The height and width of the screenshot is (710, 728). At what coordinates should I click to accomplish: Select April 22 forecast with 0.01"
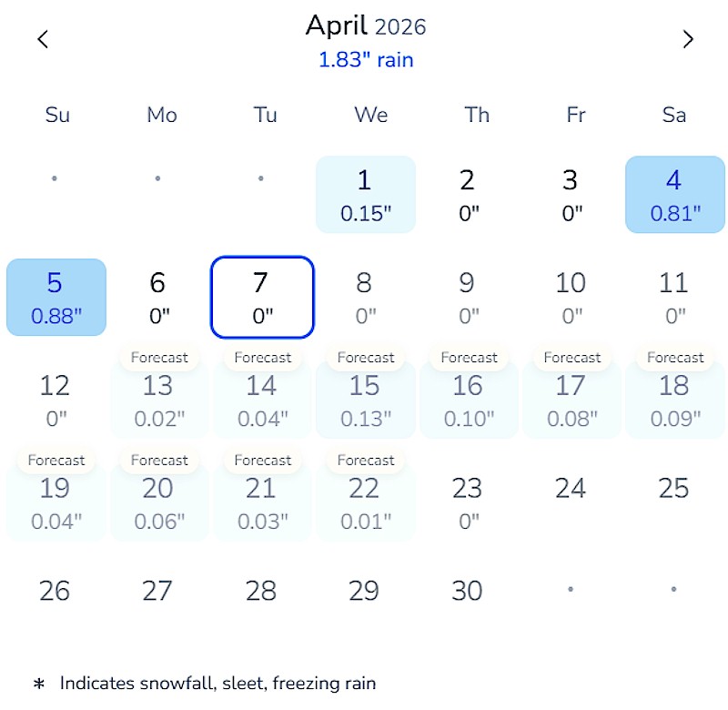click(x=365, y=502)
